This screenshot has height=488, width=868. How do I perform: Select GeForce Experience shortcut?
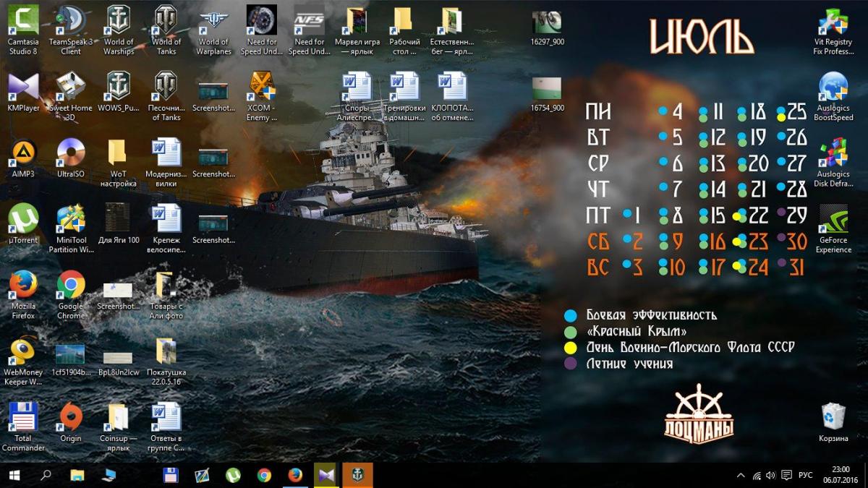833,228
